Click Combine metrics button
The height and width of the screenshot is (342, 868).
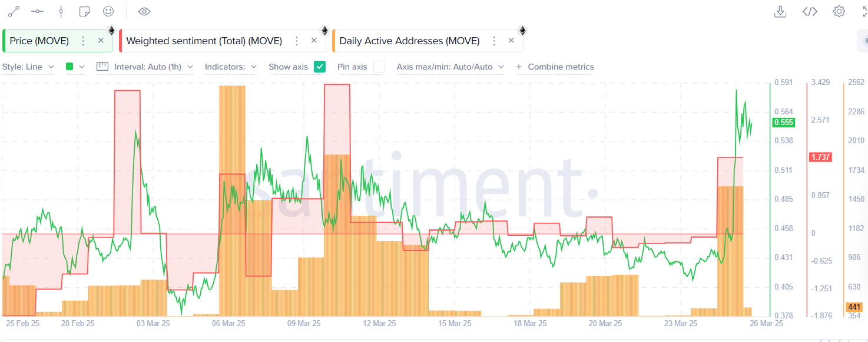click(x=555, y=67)
